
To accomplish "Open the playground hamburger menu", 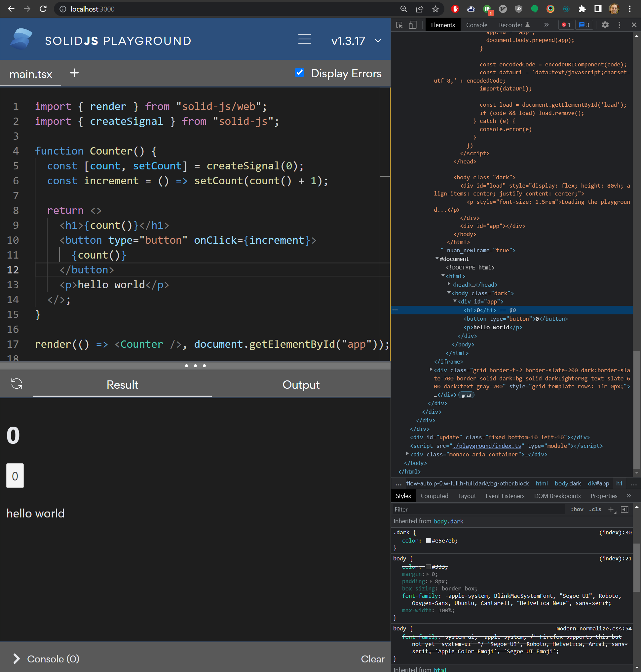I will [x=304, y=40].
